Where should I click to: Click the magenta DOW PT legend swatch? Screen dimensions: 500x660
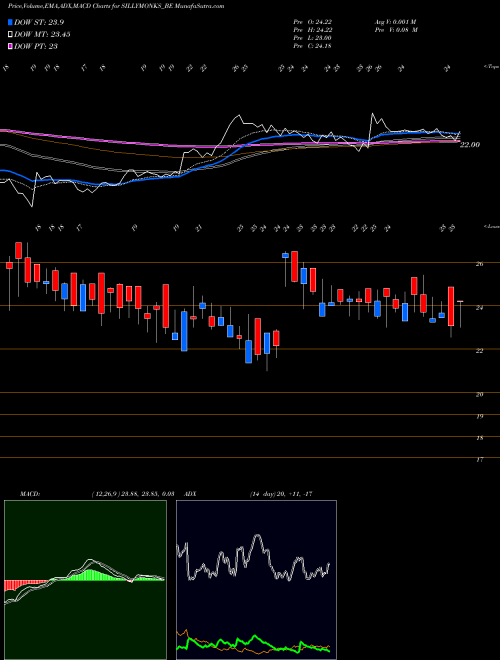10,46
